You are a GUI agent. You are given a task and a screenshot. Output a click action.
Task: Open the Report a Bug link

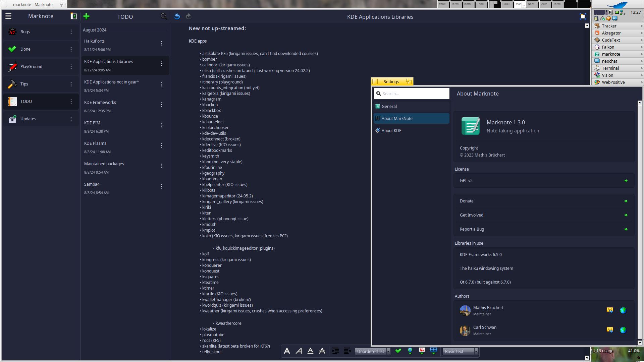tap(544, 229)
